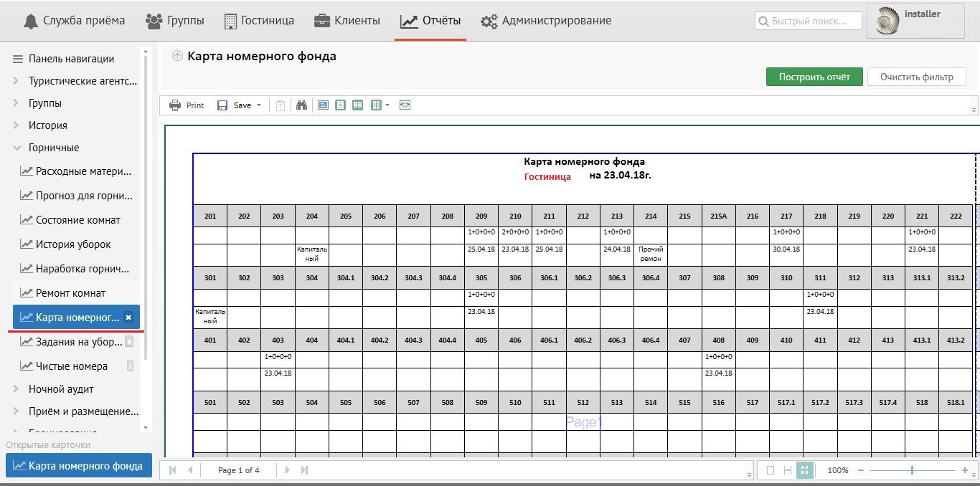Viewport: 980px width, 486px height.
Task: Click the binoculars Find icon
Action: coord(302,105)
